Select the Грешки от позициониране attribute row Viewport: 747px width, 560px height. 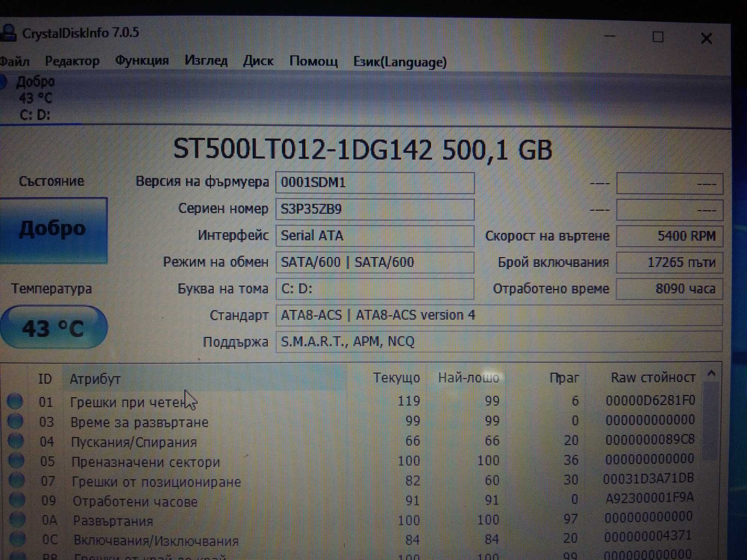tap(351, 480)
